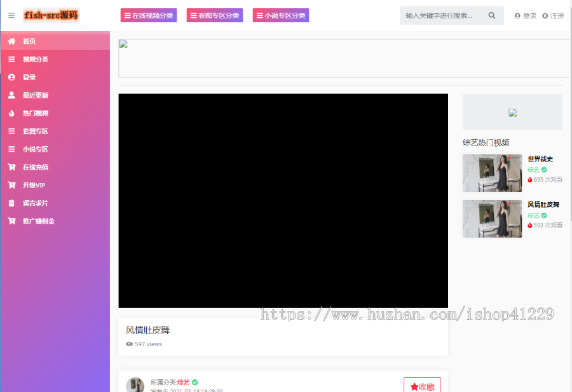This screenshot has height=392, width=572.
Task: Click the 综艺热门视频 heading text
Action: coord(486,142)
